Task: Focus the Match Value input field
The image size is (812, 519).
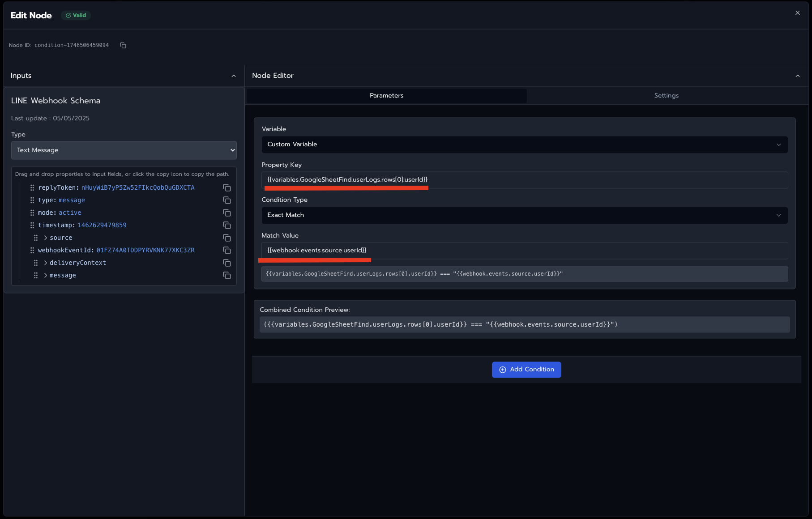Action: [x=525, y=251]
